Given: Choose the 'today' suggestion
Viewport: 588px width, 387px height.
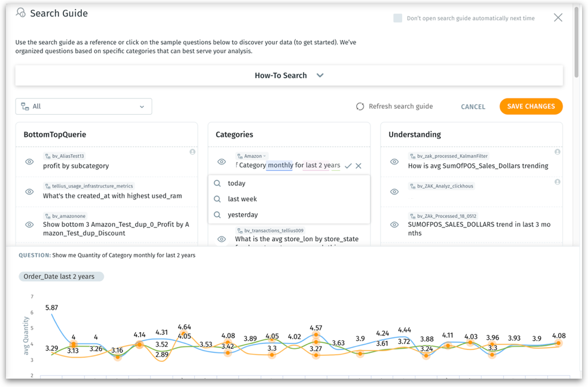Looking at the screenshot, I should tap(237, 183).
